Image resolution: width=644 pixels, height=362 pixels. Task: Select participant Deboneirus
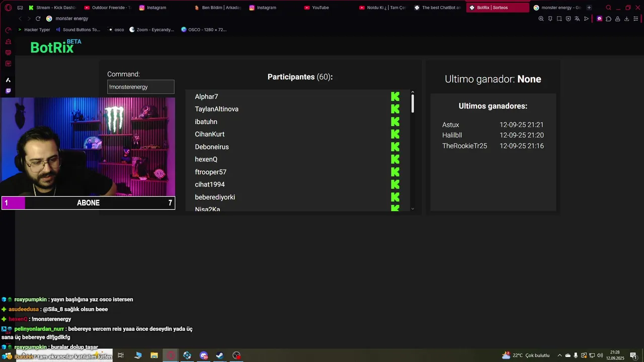coord(212,147)
